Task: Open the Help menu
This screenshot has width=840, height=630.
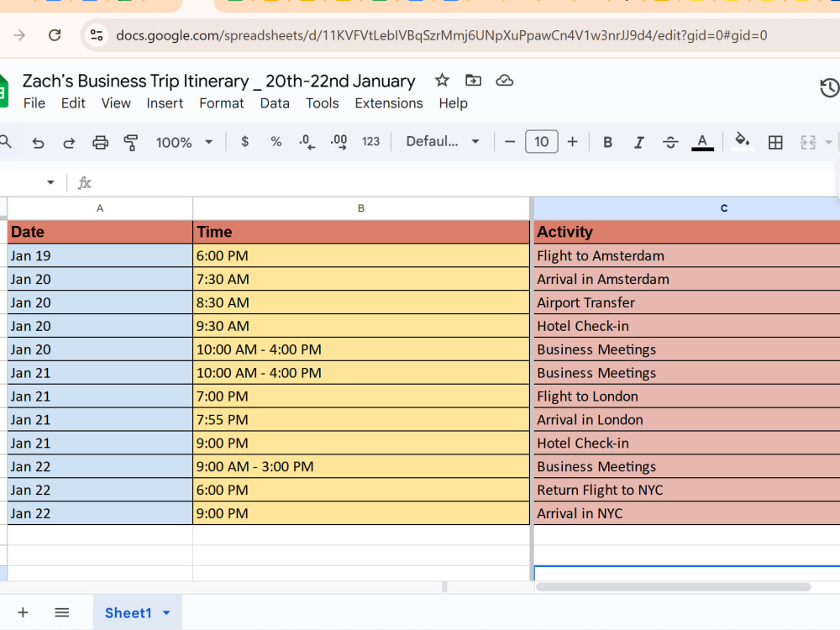Action: click(454, 103)
